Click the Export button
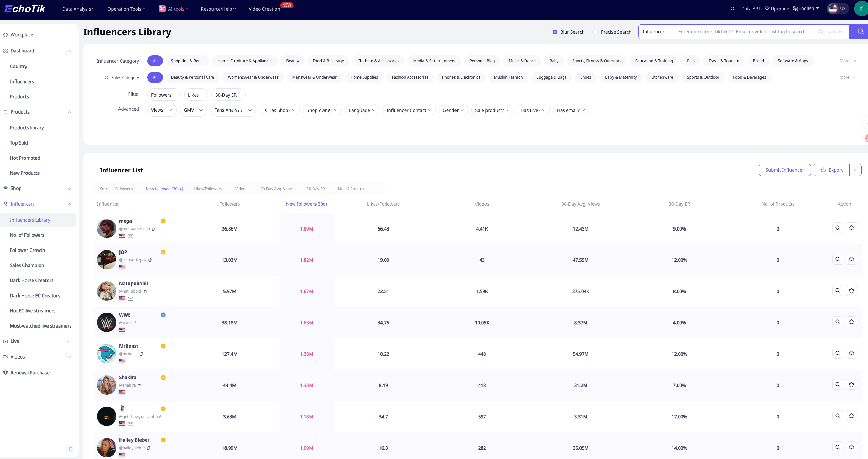The image size is (868, 459). pos(832,170)
